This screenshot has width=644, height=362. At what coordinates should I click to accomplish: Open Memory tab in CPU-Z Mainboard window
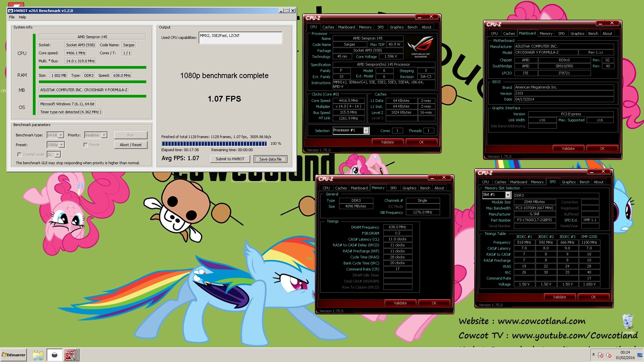pos(546,34)
